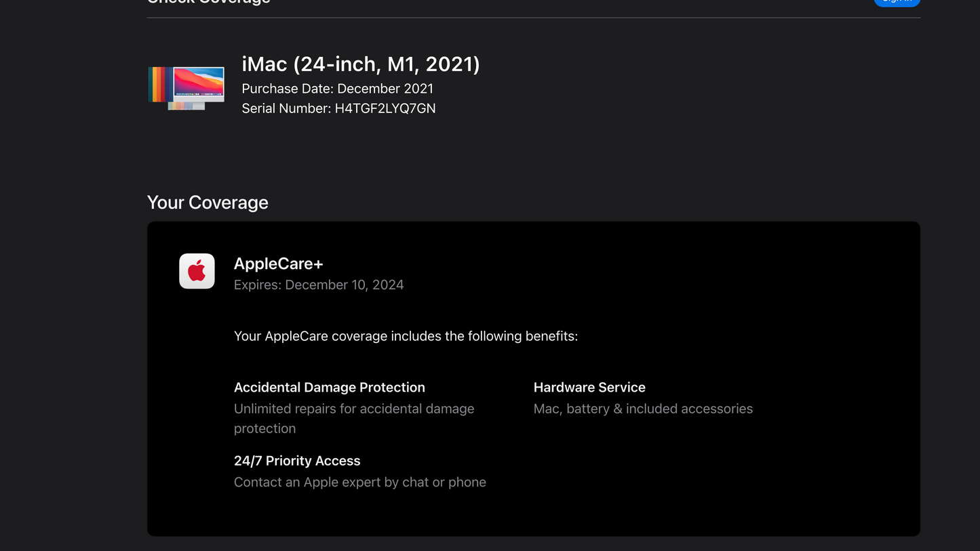Click the Check Coverage page header
The height and width of the screenshot is (551, 980).
click(x=208, y=2)
